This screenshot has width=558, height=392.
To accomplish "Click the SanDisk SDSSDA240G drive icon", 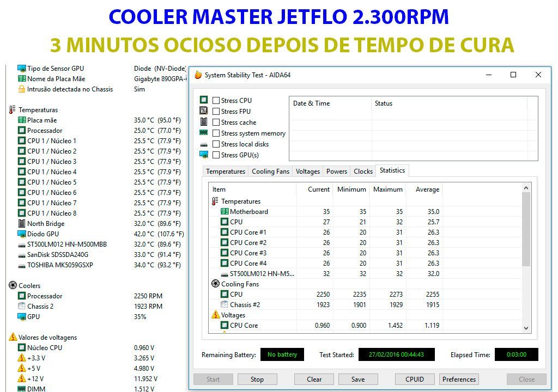I will 22,255.
